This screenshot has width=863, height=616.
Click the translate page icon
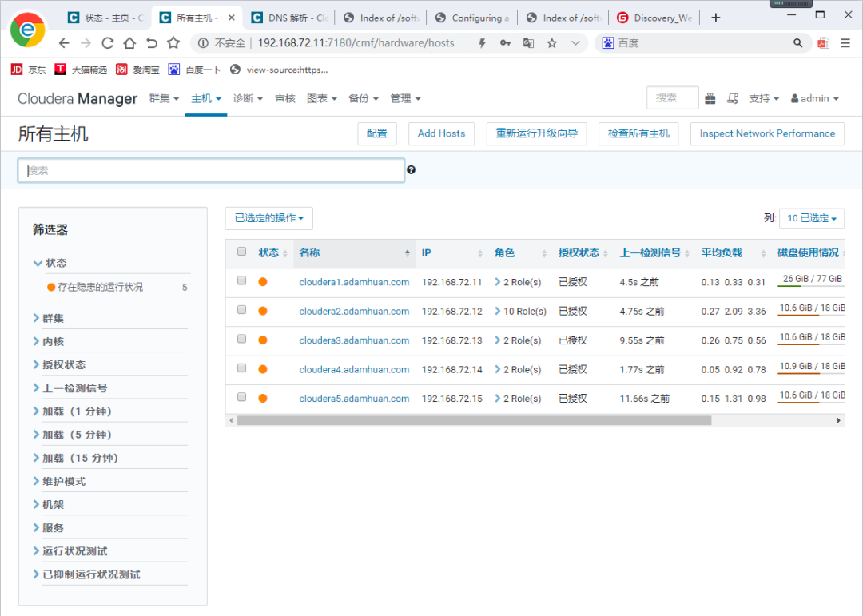528,43
